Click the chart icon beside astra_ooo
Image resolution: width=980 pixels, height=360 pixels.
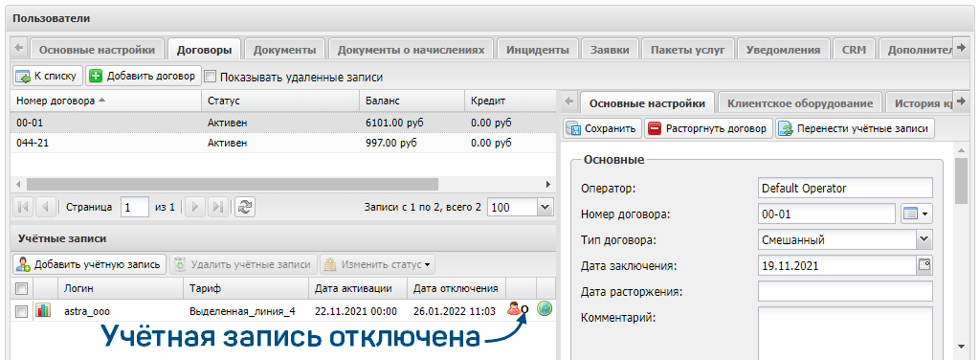click(x=44, y=310)
